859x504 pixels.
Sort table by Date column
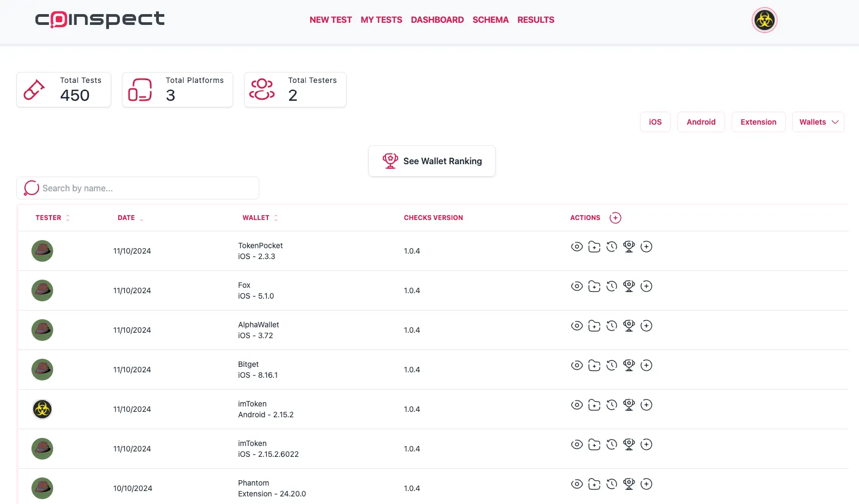pos(130,218)
